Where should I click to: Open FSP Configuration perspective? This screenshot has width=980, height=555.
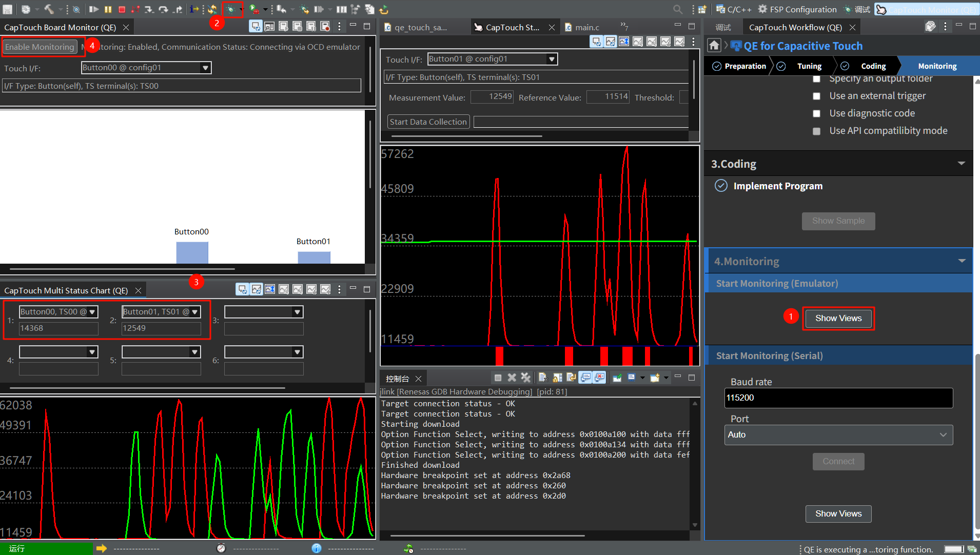pyautogui.click(x=797, y=9)
